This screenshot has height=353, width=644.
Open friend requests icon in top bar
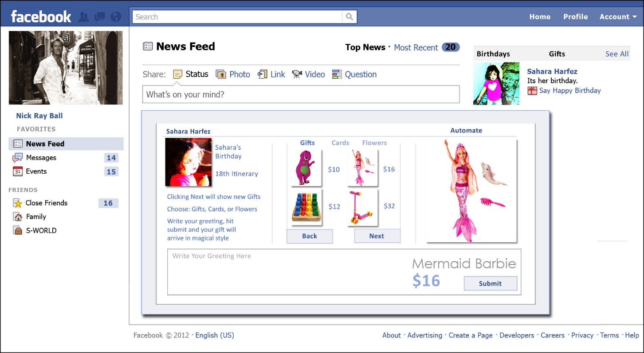[x=83, y=17]
